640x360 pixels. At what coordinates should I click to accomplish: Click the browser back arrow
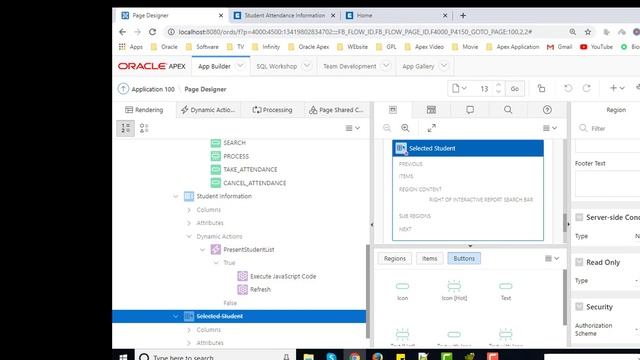122,32
